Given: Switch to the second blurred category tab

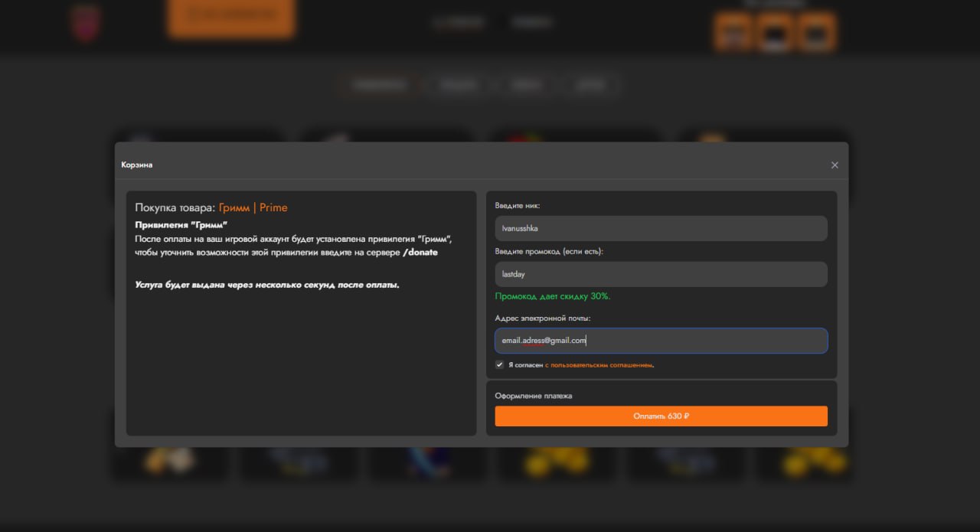Looking at the screenshot, I should click(458, 86).
